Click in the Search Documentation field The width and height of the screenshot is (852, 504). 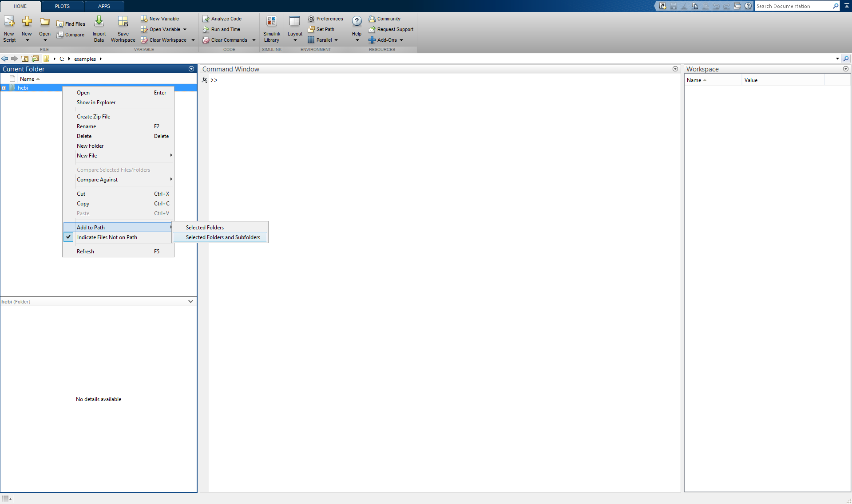click(x=794, y=6)
